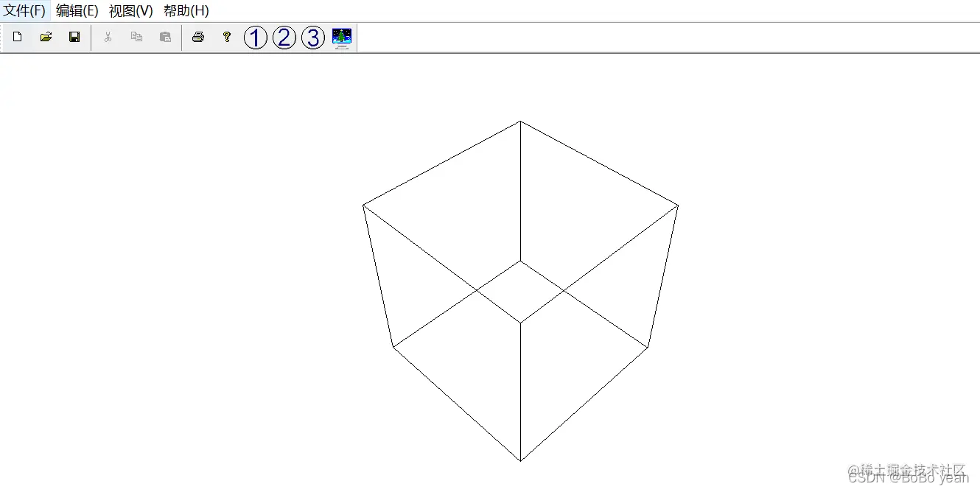Print with the printer icon
Viewport: 980px width, 492px height.
point(198,37)
